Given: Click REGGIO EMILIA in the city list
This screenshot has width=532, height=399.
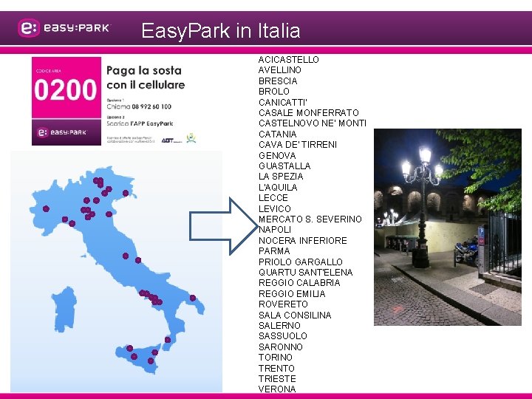Looking at the screenshot, I should 292,294.
